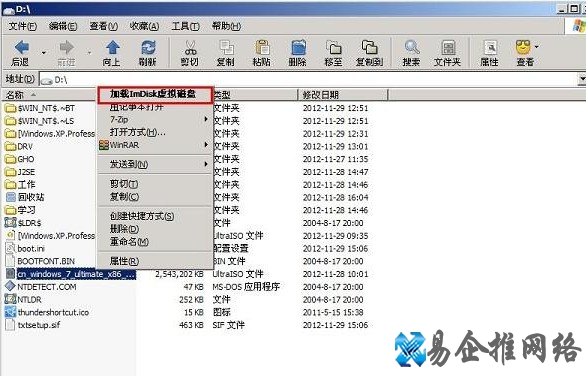Click the Paste (粘贴) clipboard icon
Image resolution: width=586 pixels, height=376 pixels.
coord(262,47)
